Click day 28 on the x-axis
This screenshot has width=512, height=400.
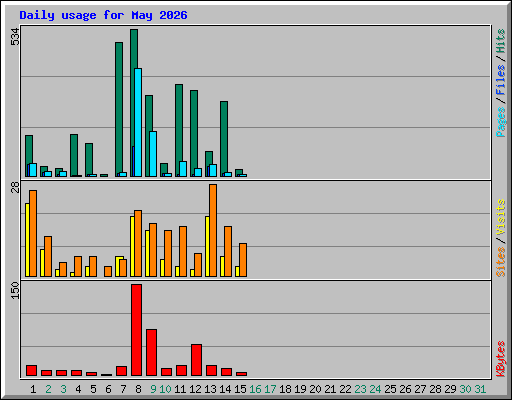pos(435,389)
